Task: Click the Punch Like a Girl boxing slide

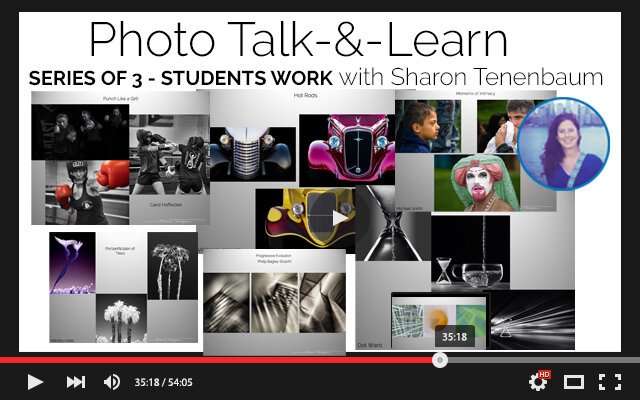Action: point(120,158)
